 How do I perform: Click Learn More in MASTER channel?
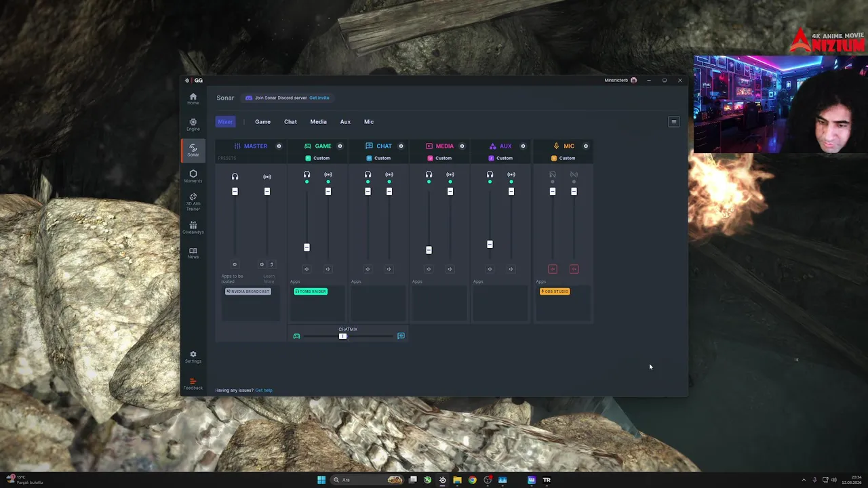269,279
